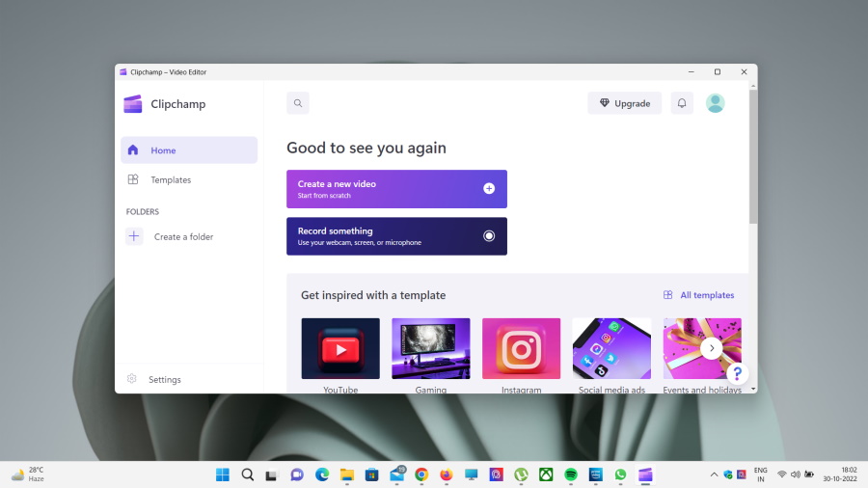The height and width of the screenshot is (488, 868).
Task: Expand the system tray hidden icons chevron
Action: (x=714, y=474)
